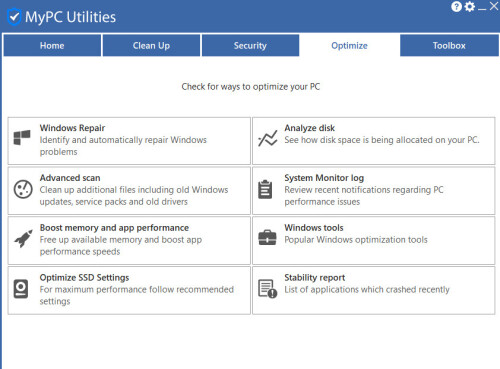Select the Optimize tab
The height and width of the screenshot is (369, 500).
(349, 45)
